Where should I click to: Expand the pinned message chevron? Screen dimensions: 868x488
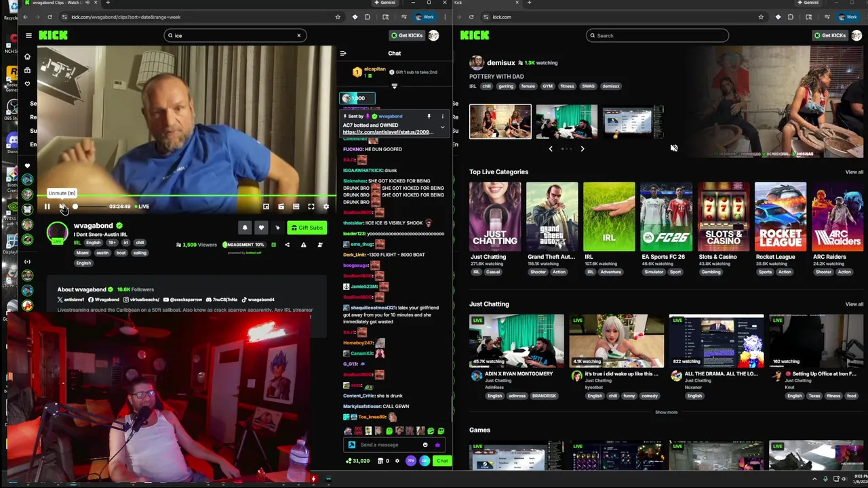[x=443, y=127]
